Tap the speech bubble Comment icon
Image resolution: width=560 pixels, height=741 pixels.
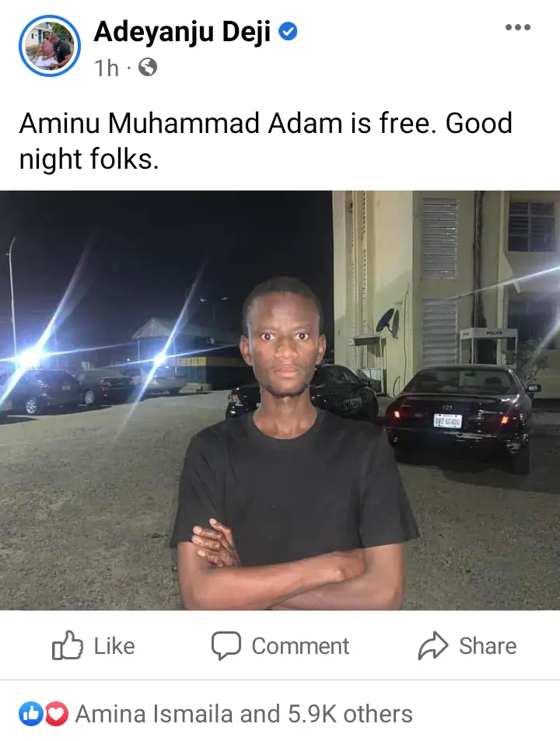pos(226,645)
